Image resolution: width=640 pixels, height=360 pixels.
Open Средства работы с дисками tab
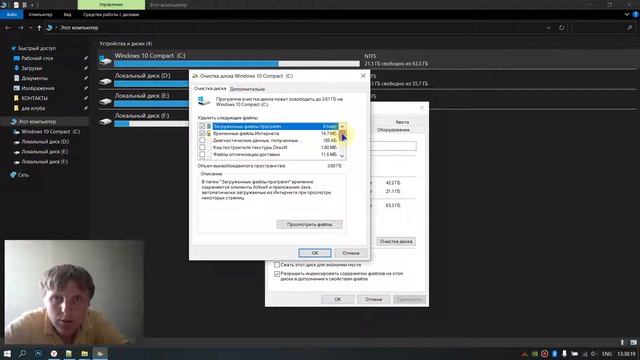(x=111, y=14)
